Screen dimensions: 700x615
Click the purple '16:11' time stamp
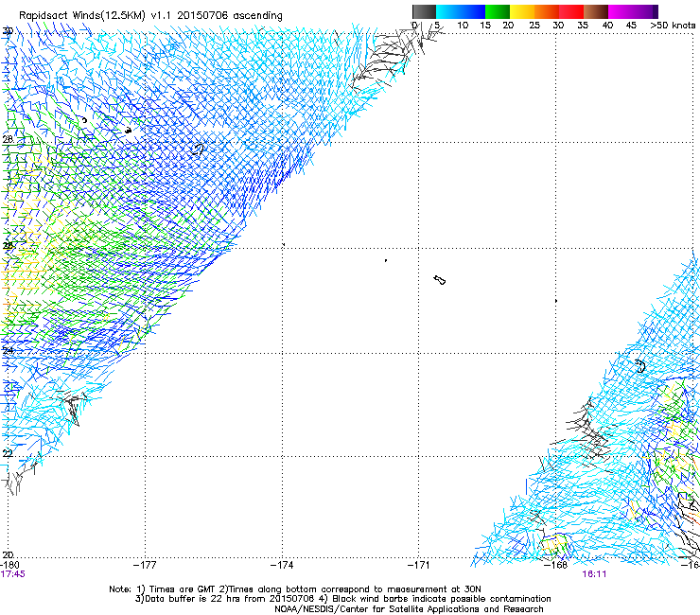click(x=594, y=574)
